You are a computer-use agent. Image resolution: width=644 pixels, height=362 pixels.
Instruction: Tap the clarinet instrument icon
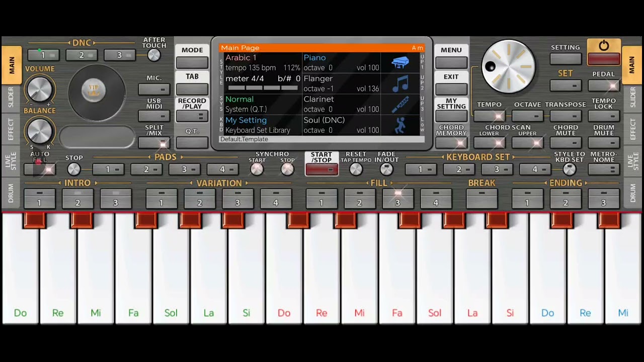point(400,104)
